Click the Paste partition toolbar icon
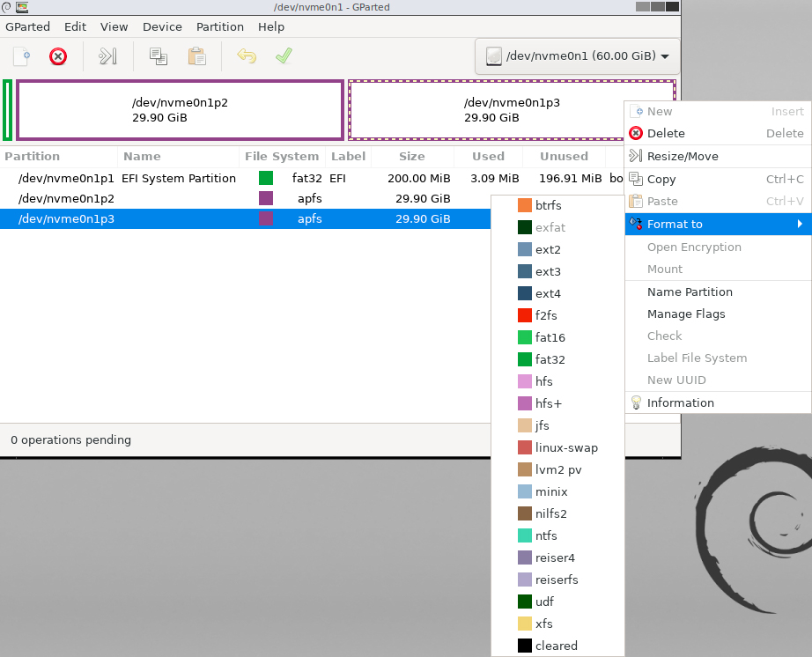812x657 pixels. coord(196,55)
